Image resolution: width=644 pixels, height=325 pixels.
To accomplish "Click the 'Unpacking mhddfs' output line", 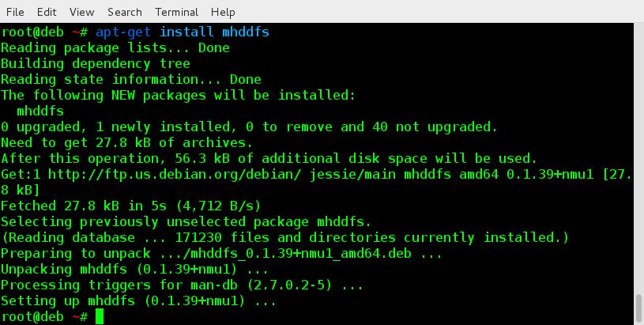I will click(x=134, y=270).
